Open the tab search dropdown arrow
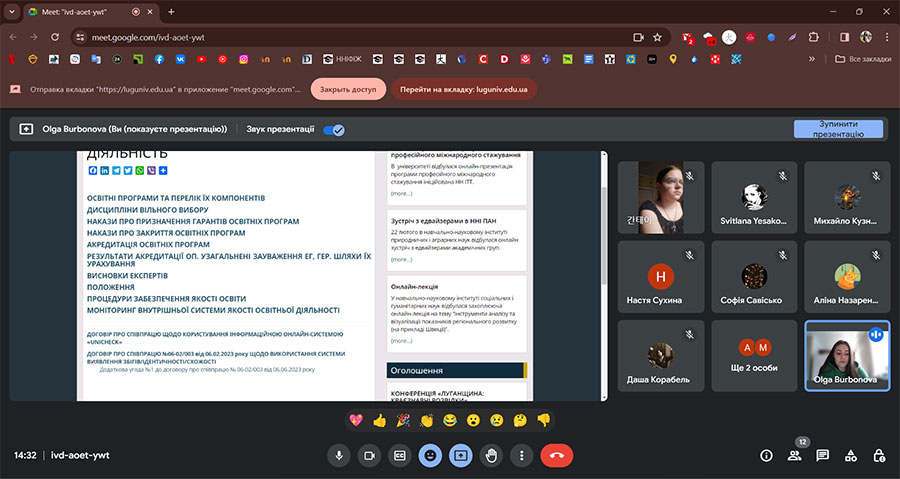The height and width of the screenshot is (479, 900). pos(11,11)
